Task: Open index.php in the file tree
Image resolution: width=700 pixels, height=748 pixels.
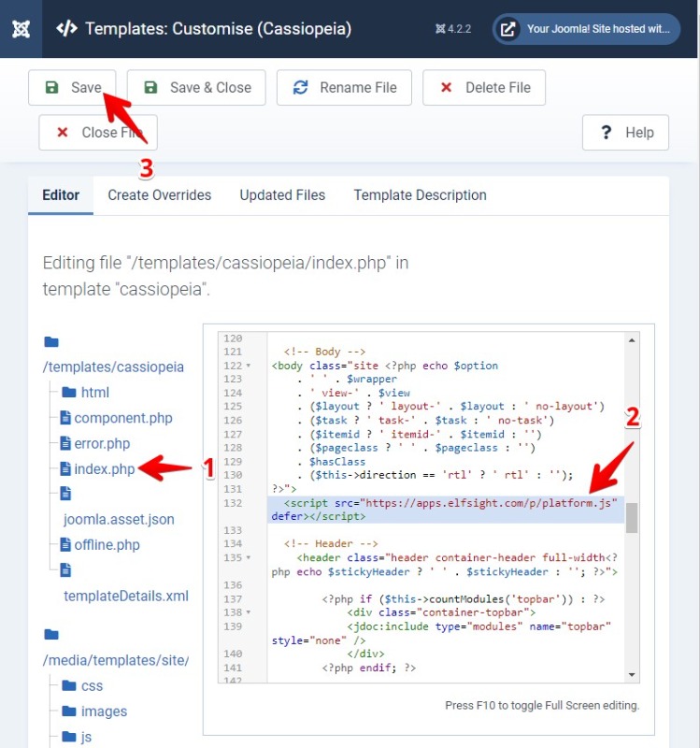Action: (x=105, y=469)
